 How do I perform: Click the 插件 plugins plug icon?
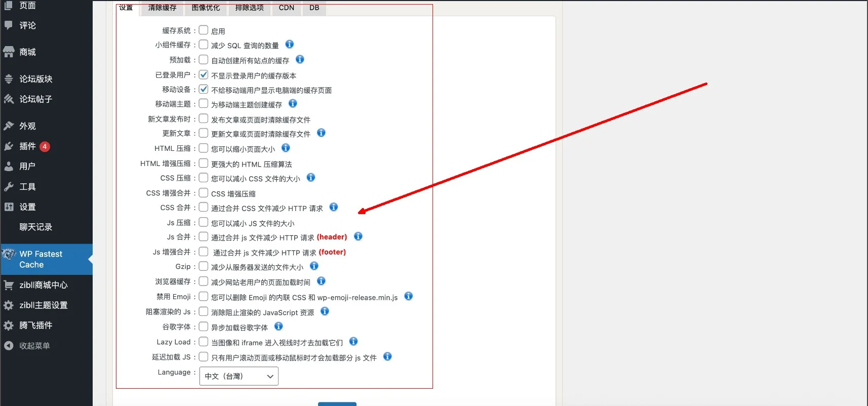(x=9, y=146)
